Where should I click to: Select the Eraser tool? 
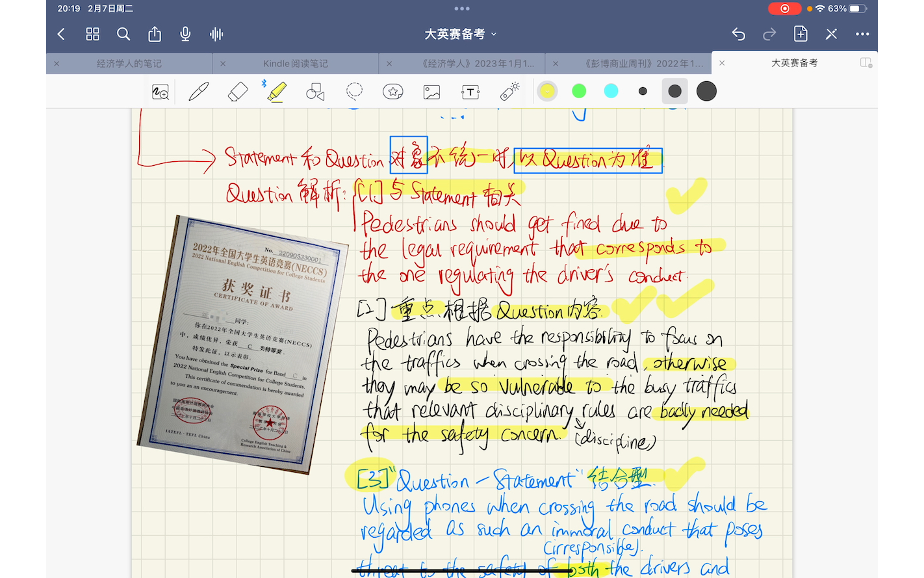pyautogui.click(x=238, y=92)
